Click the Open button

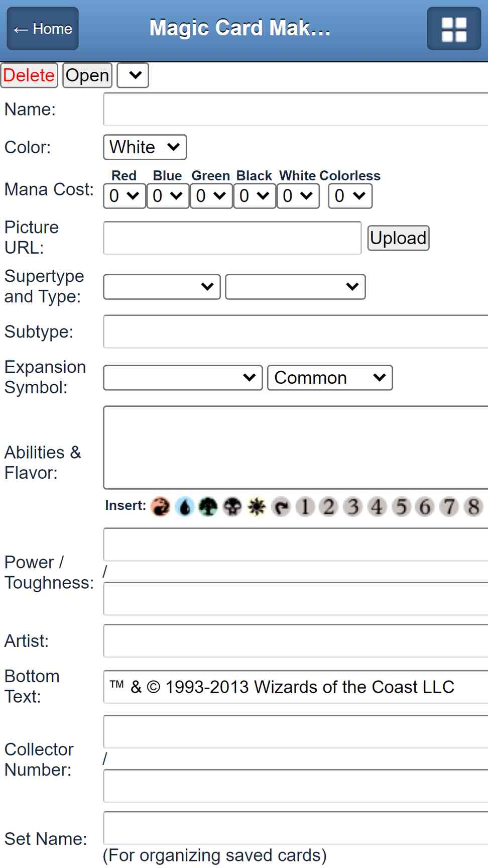point(87,75)
